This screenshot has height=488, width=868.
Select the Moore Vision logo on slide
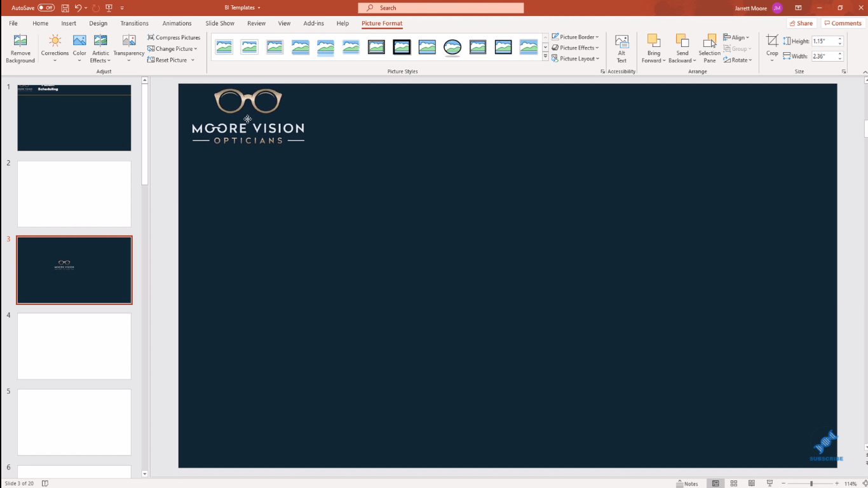click(x=248, y=116)
